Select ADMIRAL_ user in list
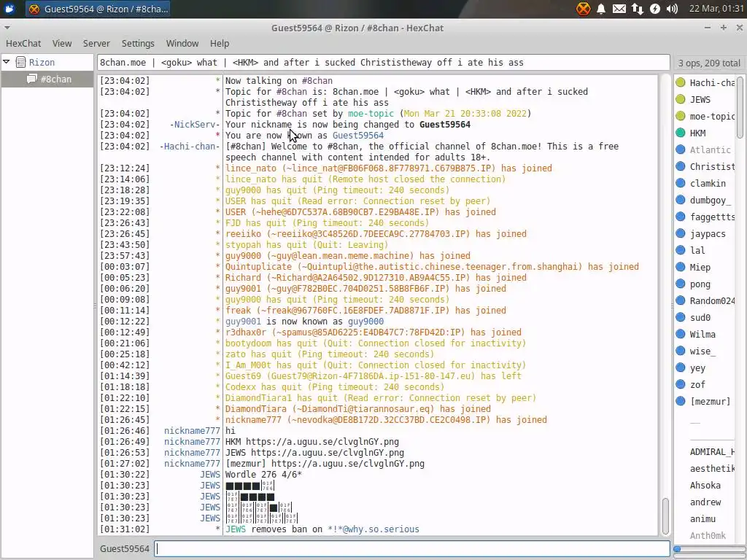Image resolution: width=747 pixels, height=560 pixels. pos(712,452)
